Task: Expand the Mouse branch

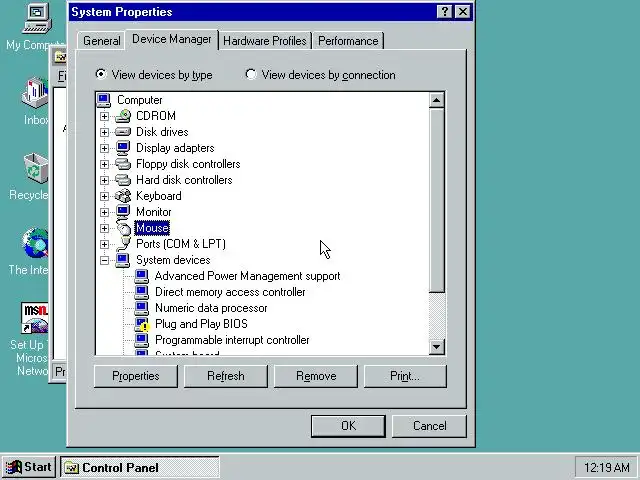Action: tap(104, 228)
